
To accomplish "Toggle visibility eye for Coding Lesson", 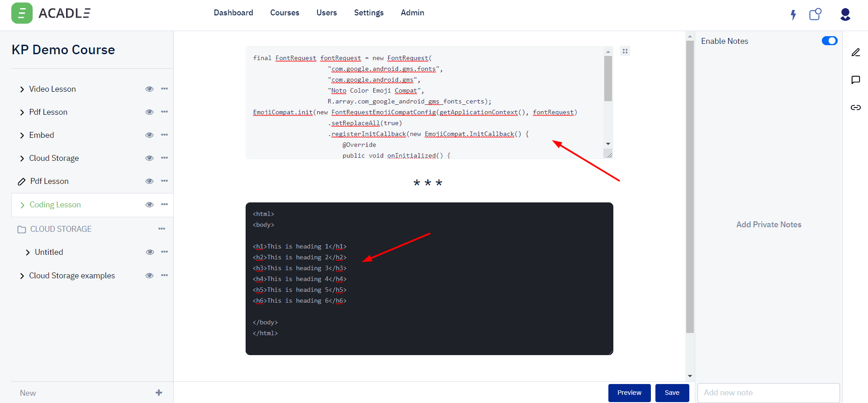I will (149, 205).
